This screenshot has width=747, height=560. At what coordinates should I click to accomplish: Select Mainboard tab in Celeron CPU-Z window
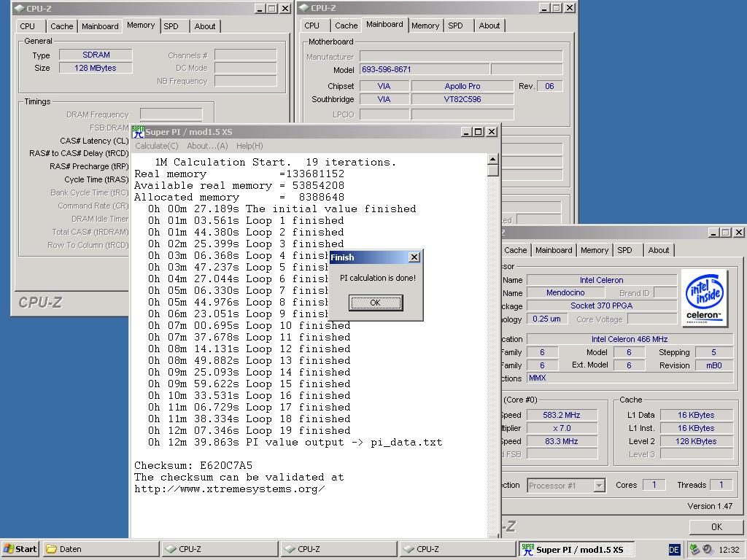click(x=554, y=250)
